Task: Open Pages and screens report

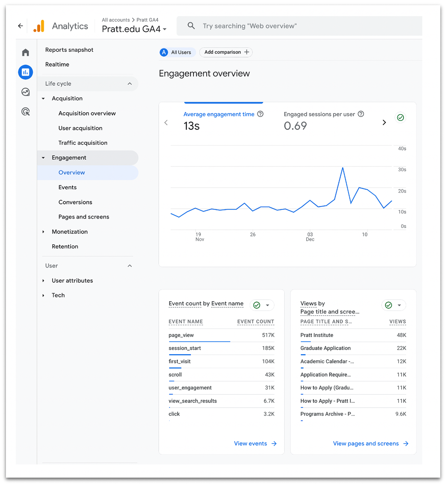Action: pyautogui.click(x=84, y=217)
